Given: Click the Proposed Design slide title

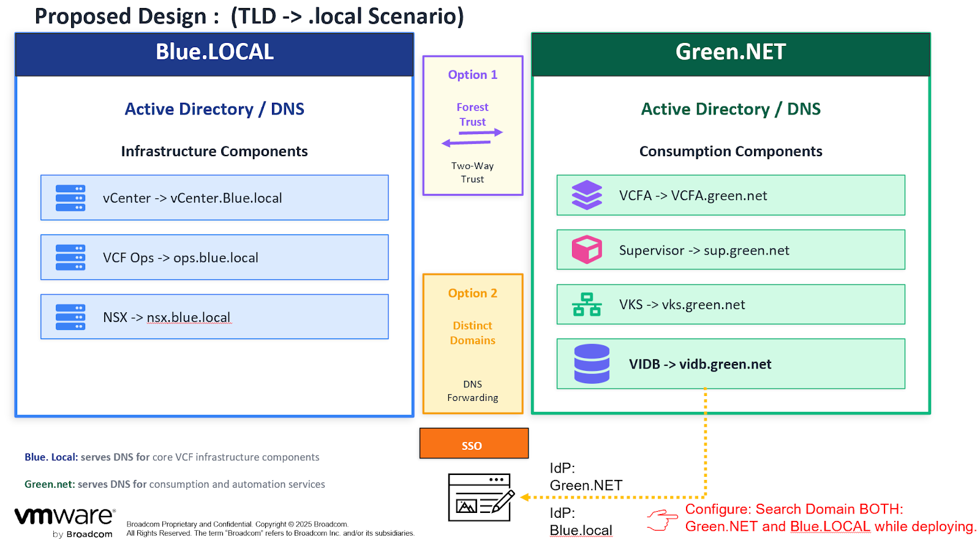Looking at the screenshot, I should click(x=249, y=16).
